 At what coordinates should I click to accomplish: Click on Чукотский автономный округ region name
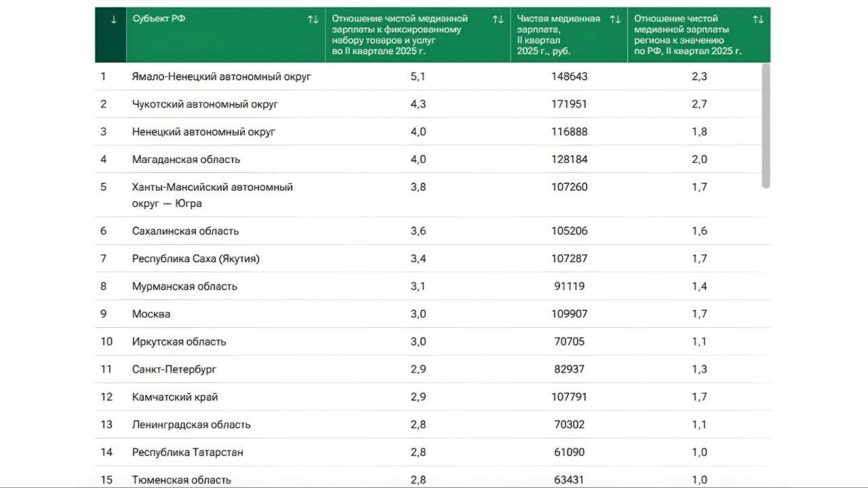pyautogui.click(x=205, y=105)
